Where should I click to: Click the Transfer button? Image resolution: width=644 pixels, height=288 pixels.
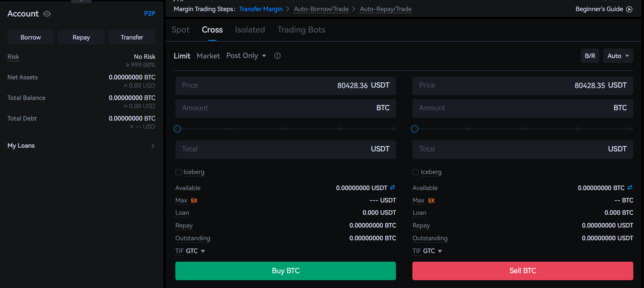pyautogui.click(x=132, y=37)
